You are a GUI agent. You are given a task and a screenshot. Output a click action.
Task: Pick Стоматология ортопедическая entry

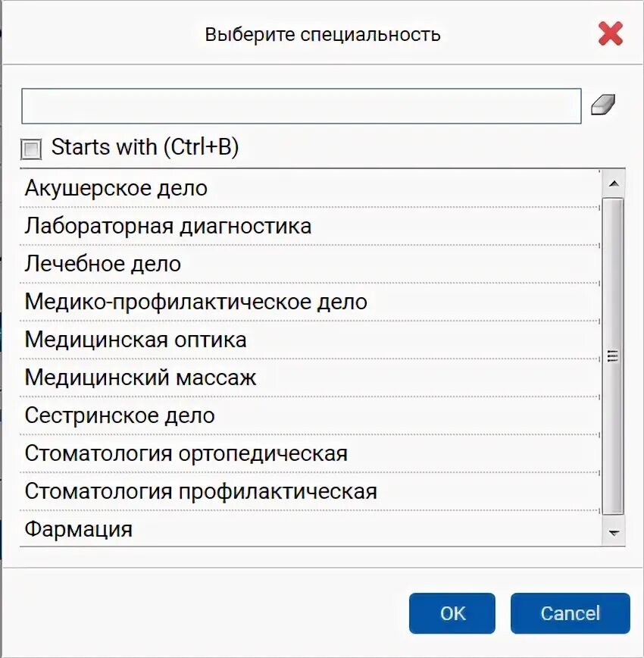186,453
